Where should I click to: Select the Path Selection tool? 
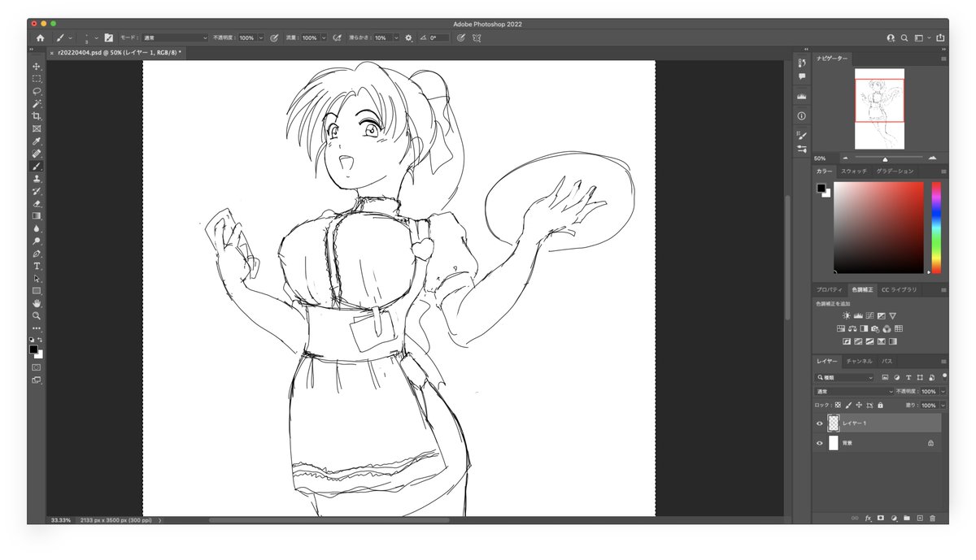(x=37, y=278)
